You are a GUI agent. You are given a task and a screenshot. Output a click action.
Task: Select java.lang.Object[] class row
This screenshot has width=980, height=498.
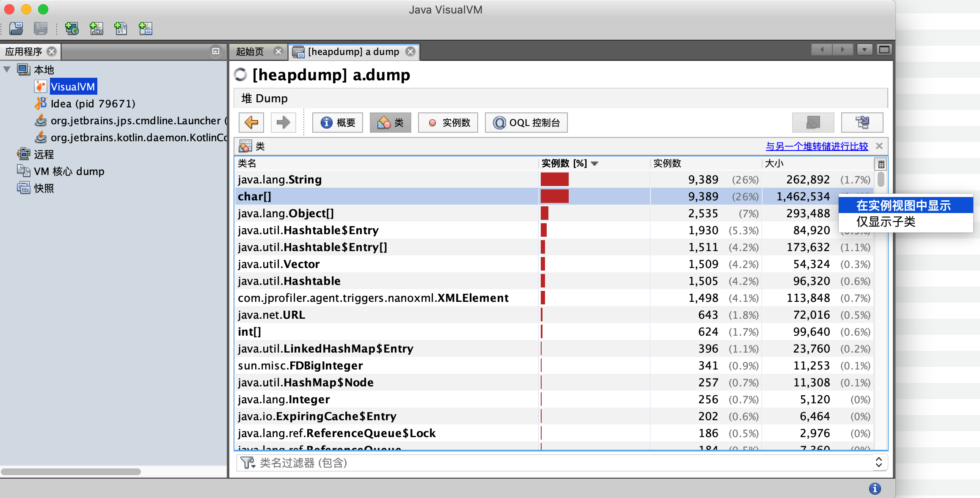(554, 213)
